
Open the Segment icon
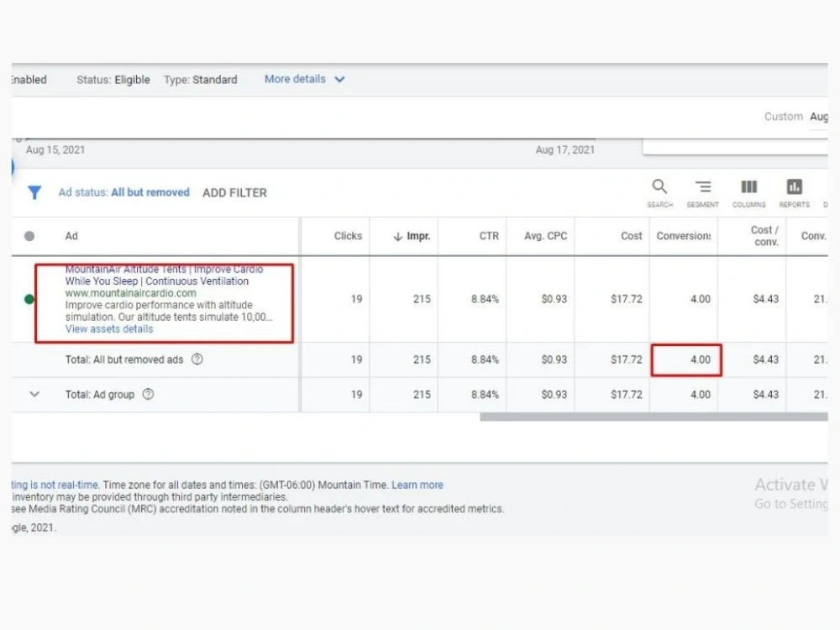click(703, 187)
